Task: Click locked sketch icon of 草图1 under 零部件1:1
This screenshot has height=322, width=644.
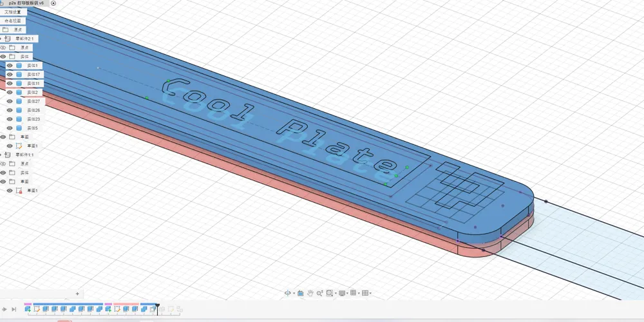Action: click(19, 191)
